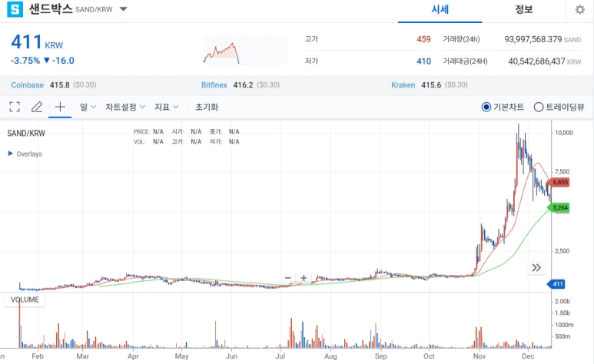Click the Dec label on time axis
This screenshot has width=594, height=364.
(528, 356)
